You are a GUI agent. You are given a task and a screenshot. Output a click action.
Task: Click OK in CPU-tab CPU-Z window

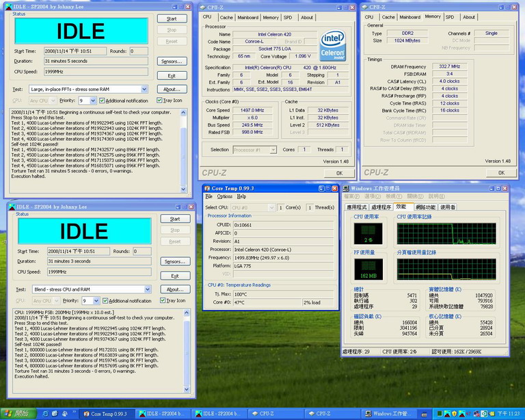pyautogui.click(x=339, y=173)
